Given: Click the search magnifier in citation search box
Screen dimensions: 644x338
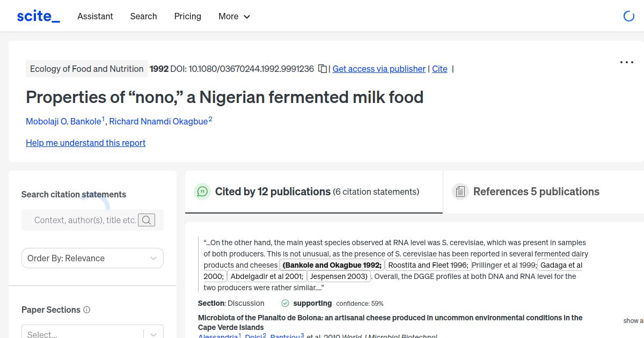Looking at the screenshot, I should tap(146, 220).
